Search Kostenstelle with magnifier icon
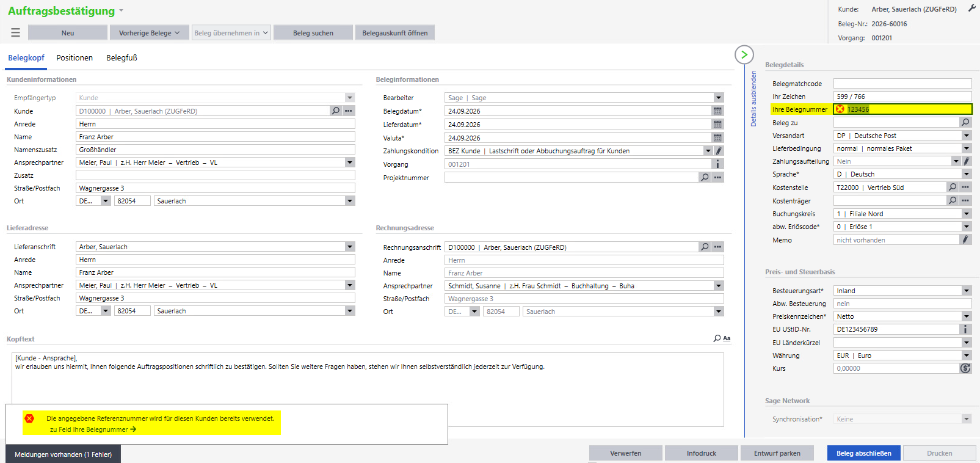The image size is (980, 463). [953, 188]
